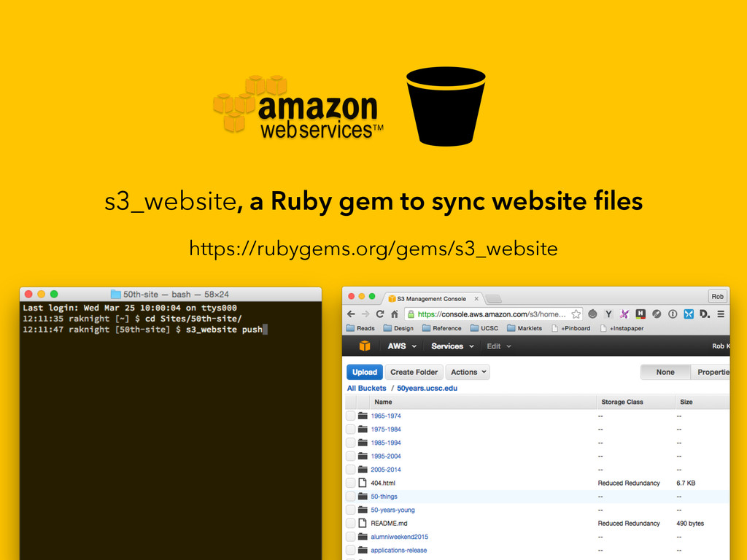
Task: Click the browser forward arrow
Action: click(365, 314)
